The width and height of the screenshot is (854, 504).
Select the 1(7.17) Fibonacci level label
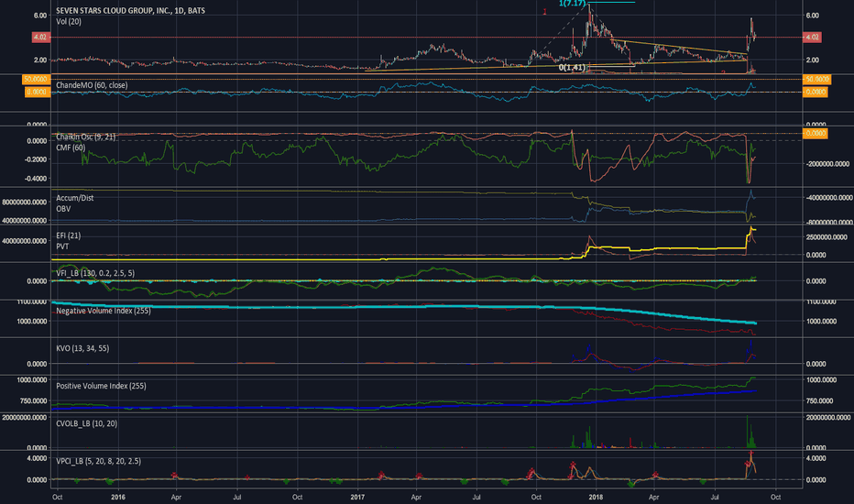[573, 4]
